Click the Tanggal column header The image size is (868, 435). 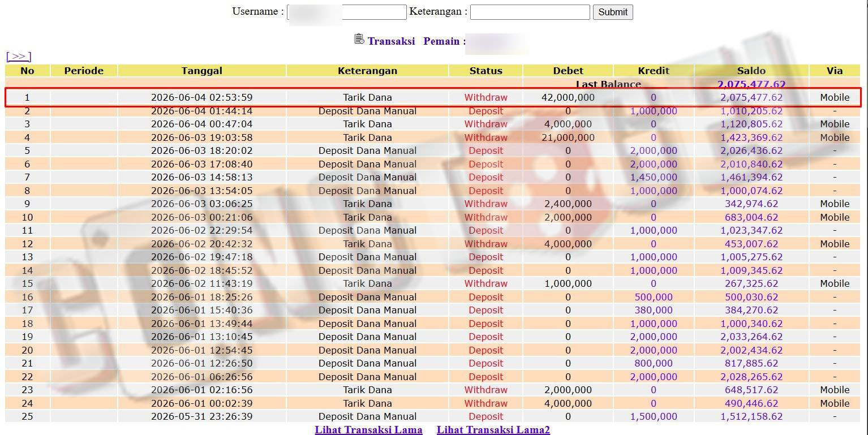click(x=202, y=71)
